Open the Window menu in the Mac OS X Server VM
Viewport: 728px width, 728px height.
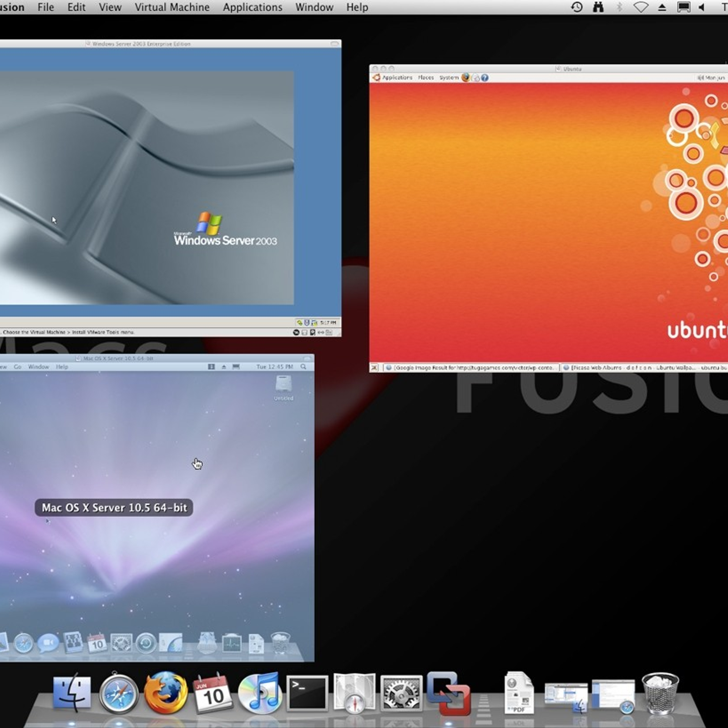pyautogui.click(x=38, y=367)
